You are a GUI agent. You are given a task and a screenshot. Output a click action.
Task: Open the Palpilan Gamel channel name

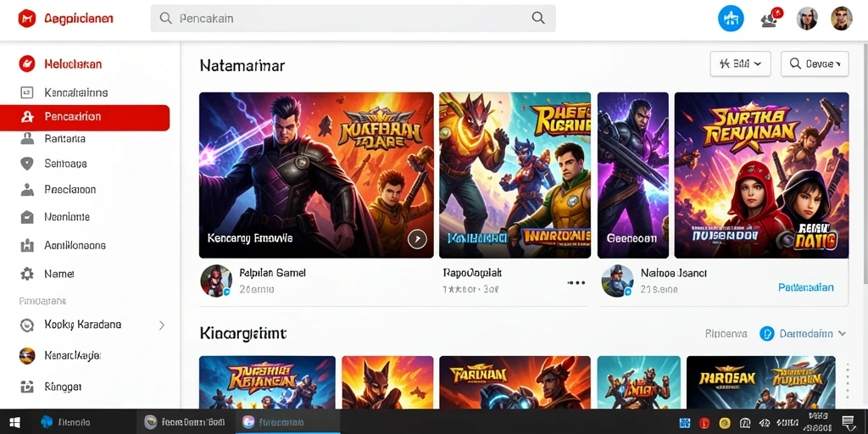[x=272, y=272]
